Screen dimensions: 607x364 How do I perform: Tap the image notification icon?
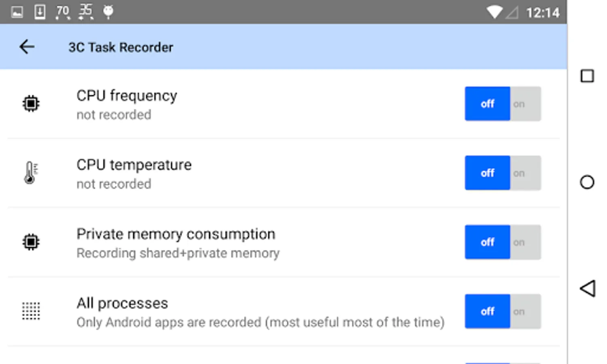point(17,12)
